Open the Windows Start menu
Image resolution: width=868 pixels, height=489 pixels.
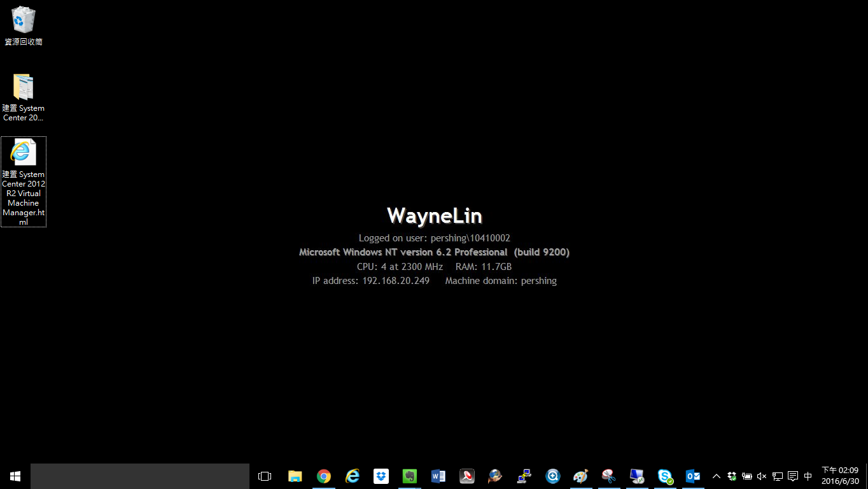(x=15, y=476)
